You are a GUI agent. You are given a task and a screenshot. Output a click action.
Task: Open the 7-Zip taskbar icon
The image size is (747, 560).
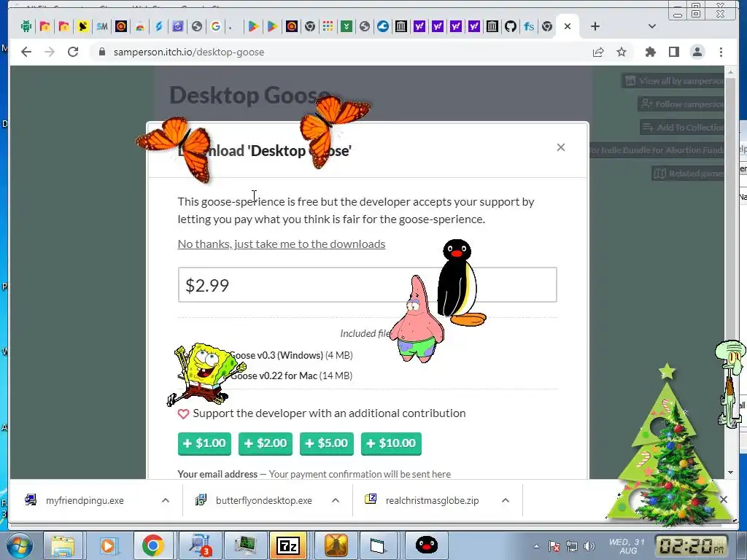tap(288, 545)
